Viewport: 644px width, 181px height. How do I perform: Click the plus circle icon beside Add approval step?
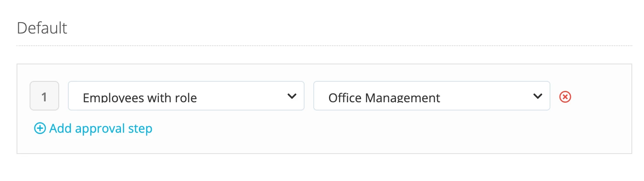point(40,128)
